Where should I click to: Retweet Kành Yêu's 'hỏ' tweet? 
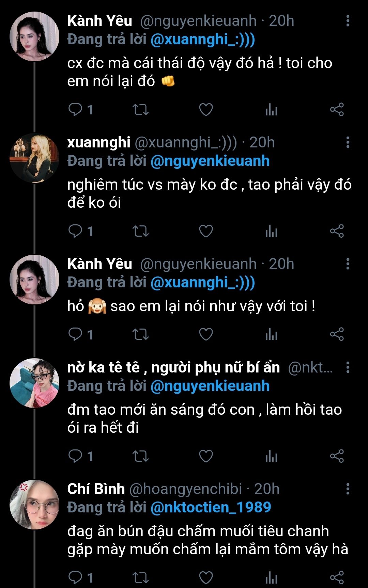click(140, 334)
